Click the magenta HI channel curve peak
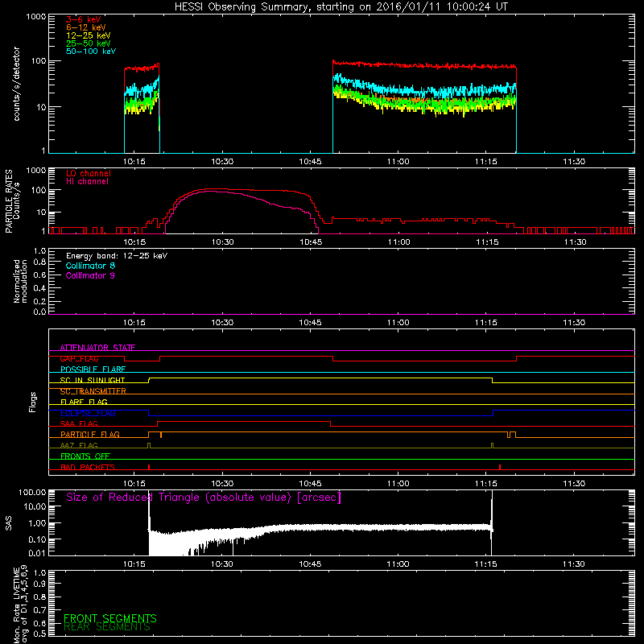 212,192
